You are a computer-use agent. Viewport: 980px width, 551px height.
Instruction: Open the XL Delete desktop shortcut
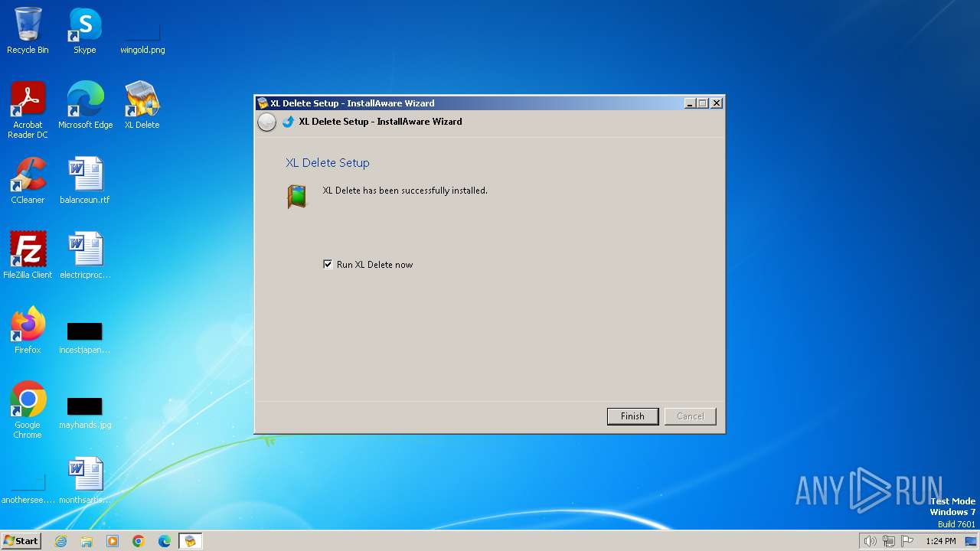[142, 105]
